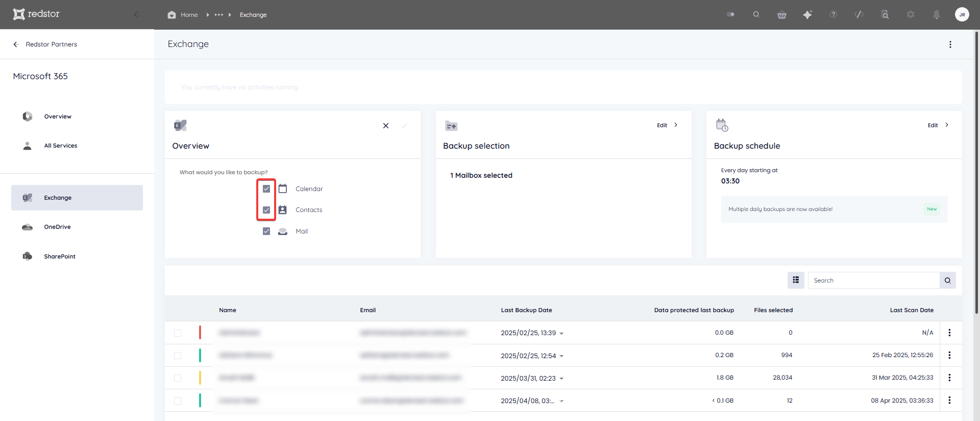980x421 pixels.
Task: Open row actions for the 08 Apr 2025 row
Action: click(x=949, y=400)
